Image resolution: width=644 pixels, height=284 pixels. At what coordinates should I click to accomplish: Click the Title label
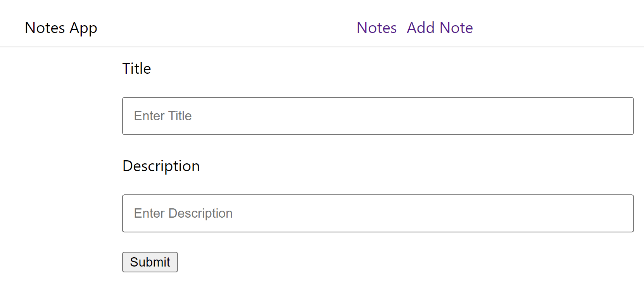click(x=136, y=68)
